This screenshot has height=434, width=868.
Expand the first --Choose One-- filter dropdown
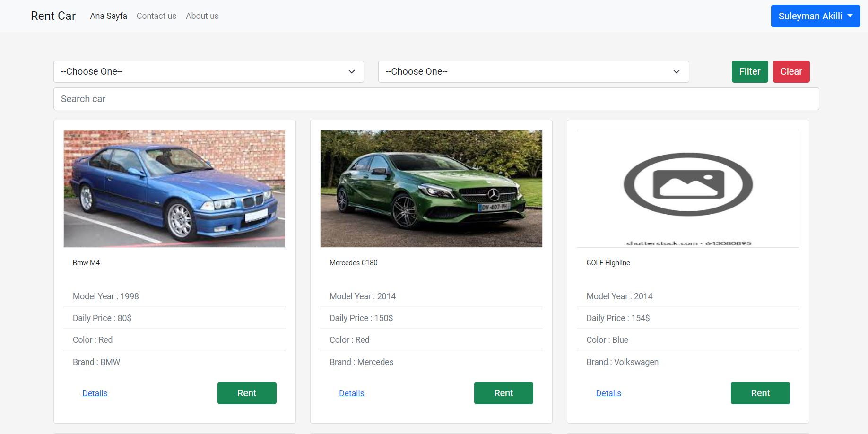(x=208, y=71)
